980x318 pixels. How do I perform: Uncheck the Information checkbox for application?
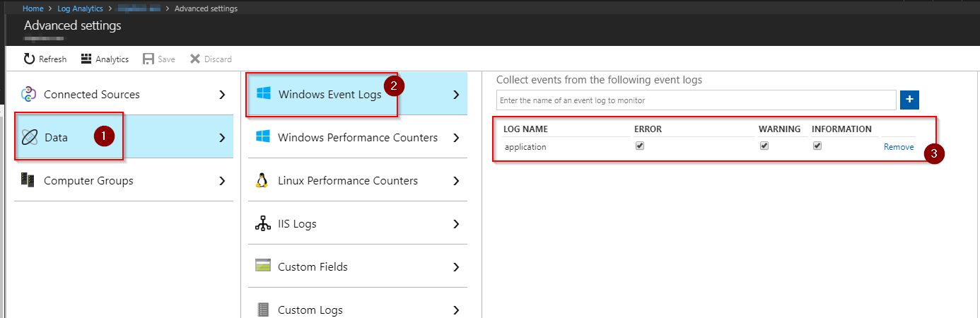817,146
